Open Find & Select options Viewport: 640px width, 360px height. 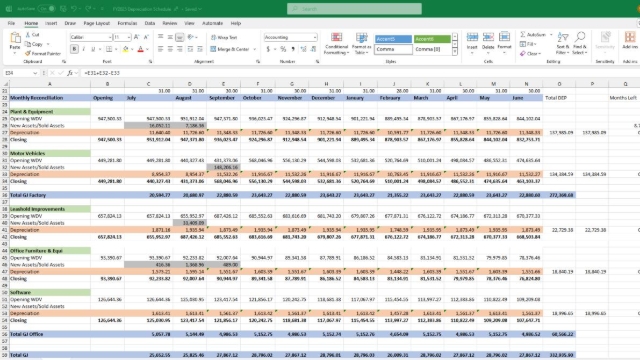[579, 43]
